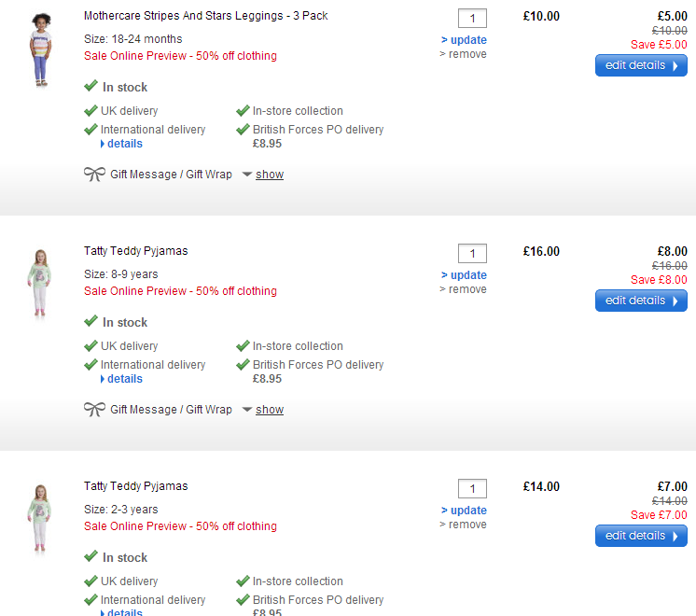The width and height of the screenshot is (696, 616).
Task: Click the green In stock tick for Leggings
Action: (x=90, y=87)
